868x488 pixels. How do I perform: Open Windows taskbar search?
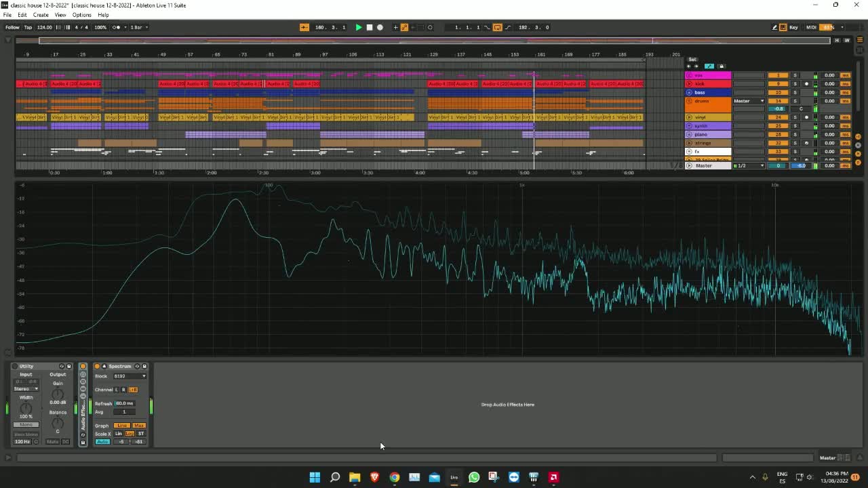(x=335, y=477)
